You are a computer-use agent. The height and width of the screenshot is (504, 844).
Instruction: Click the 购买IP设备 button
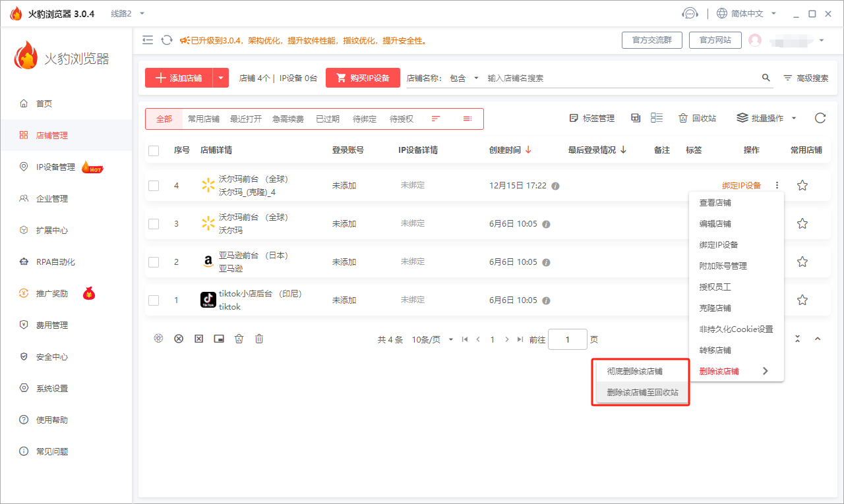(363, 78)
